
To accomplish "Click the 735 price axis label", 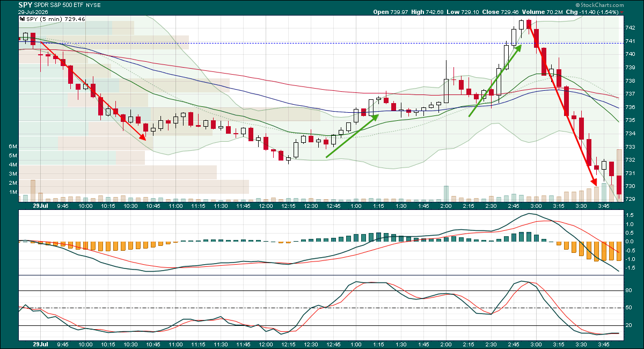I will click(631, 120).
